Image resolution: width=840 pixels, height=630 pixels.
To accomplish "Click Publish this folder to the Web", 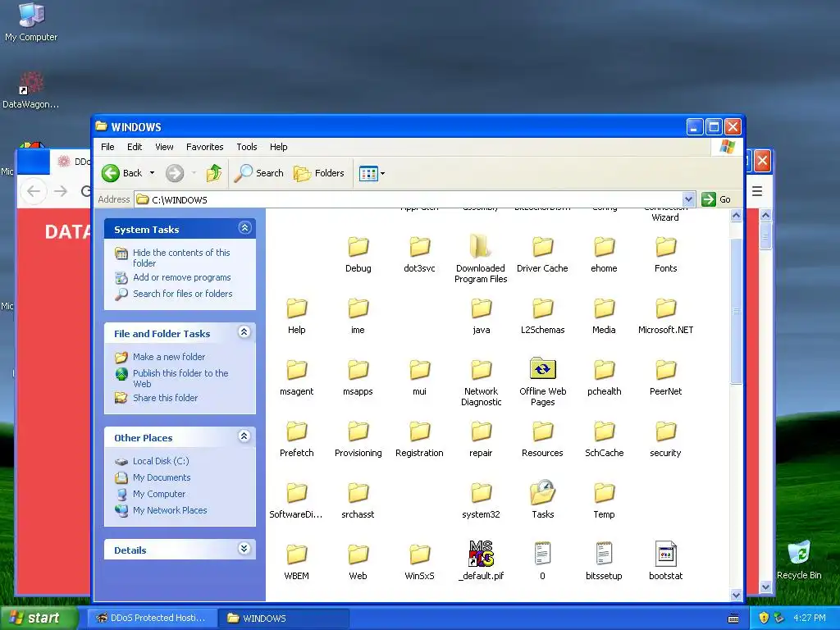I will 180,378.
